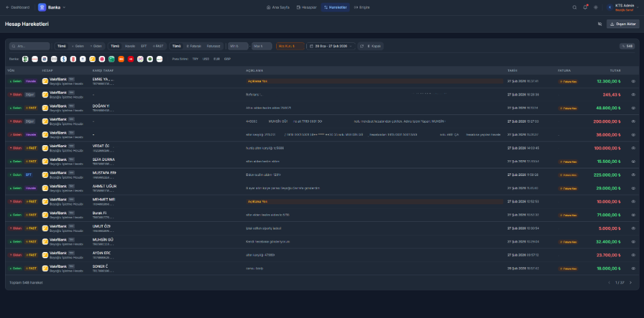This screenshot has width=644, height=318.
Task: Filter transactions by FAST type
Action: coord(158,46)
